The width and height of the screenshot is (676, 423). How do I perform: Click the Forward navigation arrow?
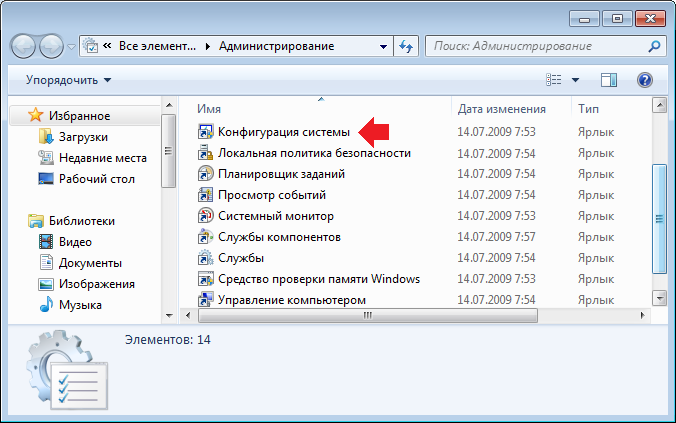click(x=51, y=46)
